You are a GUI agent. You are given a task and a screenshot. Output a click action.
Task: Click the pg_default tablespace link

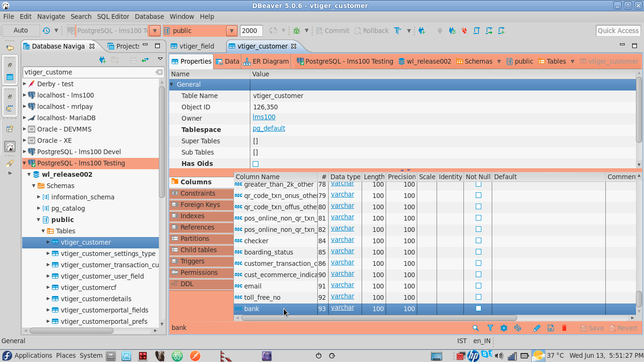click(269, 128)
